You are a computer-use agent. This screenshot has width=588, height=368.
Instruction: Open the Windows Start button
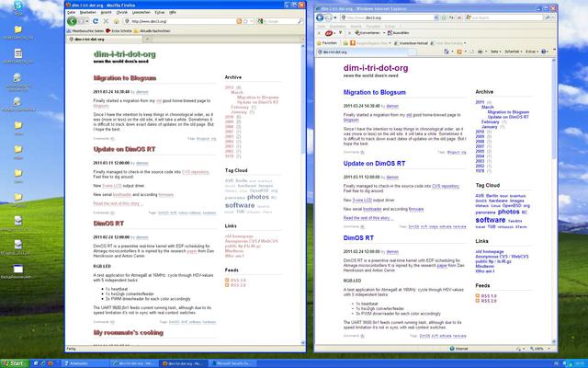click(16, 362)
